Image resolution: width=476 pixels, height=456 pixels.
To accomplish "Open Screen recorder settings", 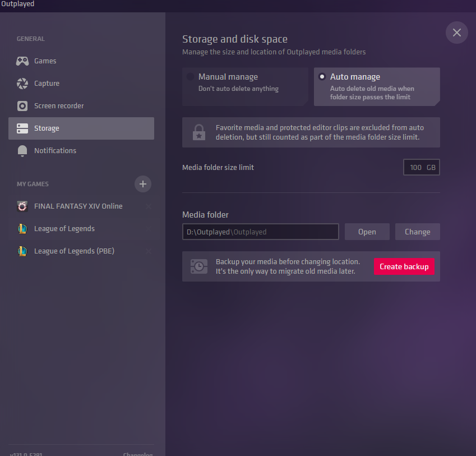I will [81, 106].
